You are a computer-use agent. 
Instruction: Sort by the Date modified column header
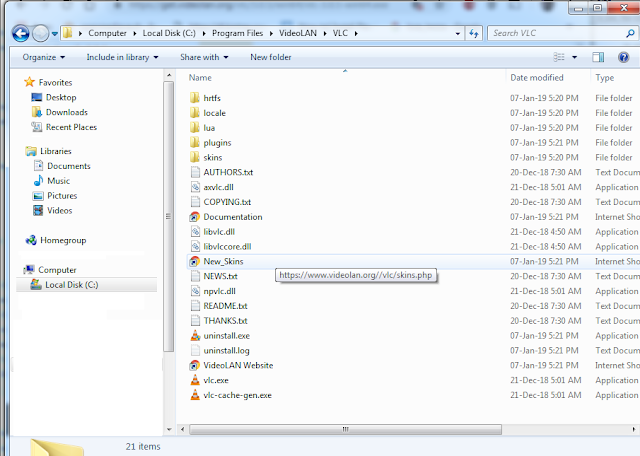[x=537, y=78]
